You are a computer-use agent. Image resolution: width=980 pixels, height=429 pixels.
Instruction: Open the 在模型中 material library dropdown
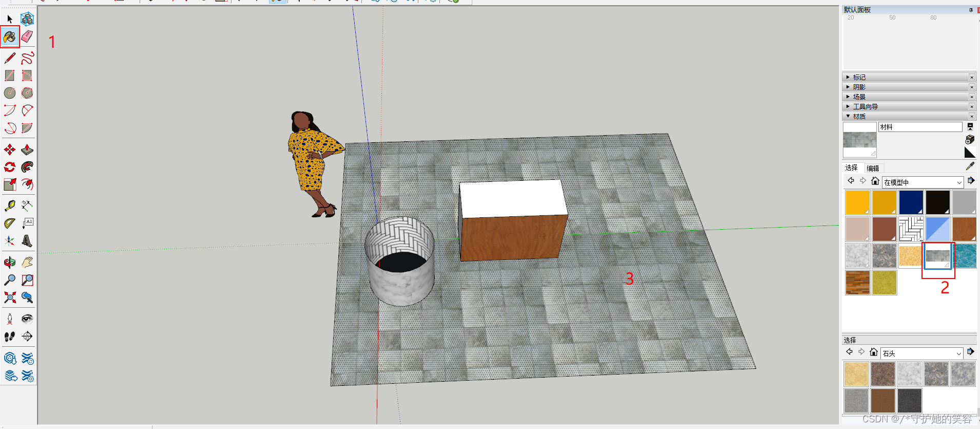923,182
